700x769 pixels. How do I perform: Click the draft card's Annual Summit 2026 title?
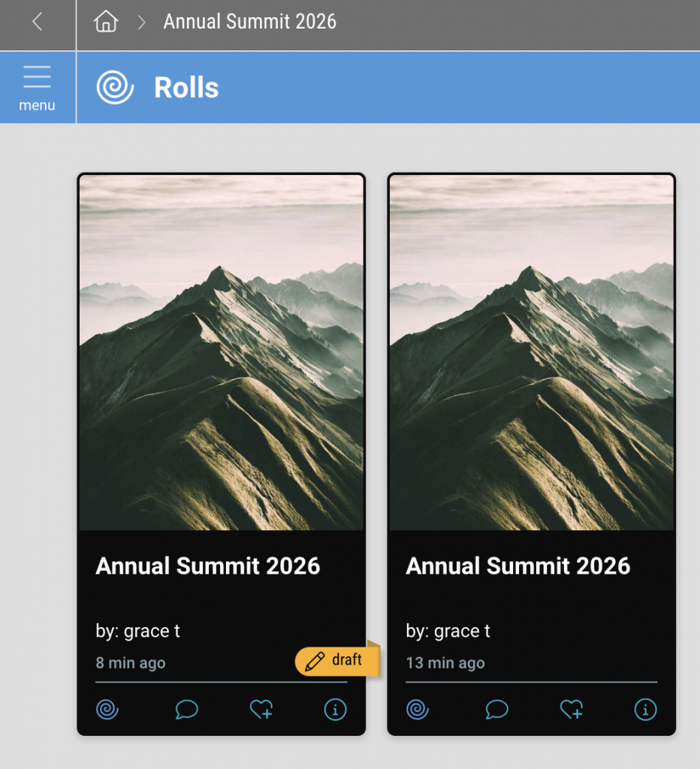tap(208, 566)
